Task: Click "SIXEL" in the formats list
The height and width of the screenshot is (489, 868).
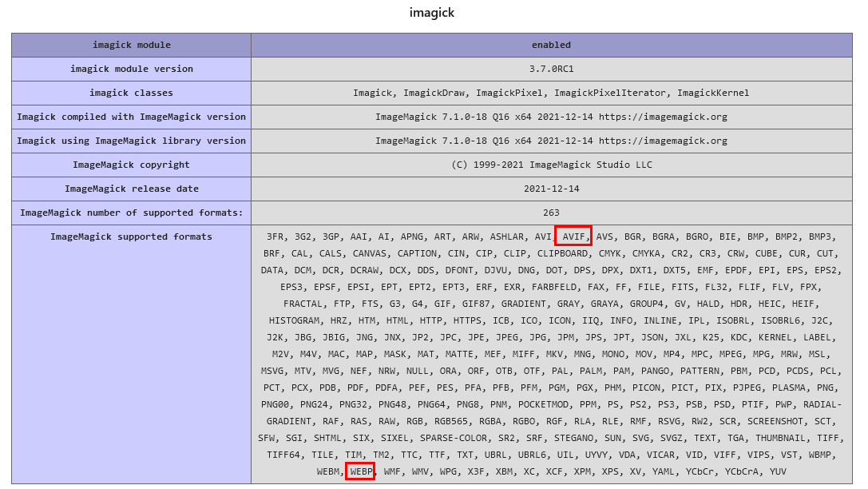Action: click(x=394, y=438)
